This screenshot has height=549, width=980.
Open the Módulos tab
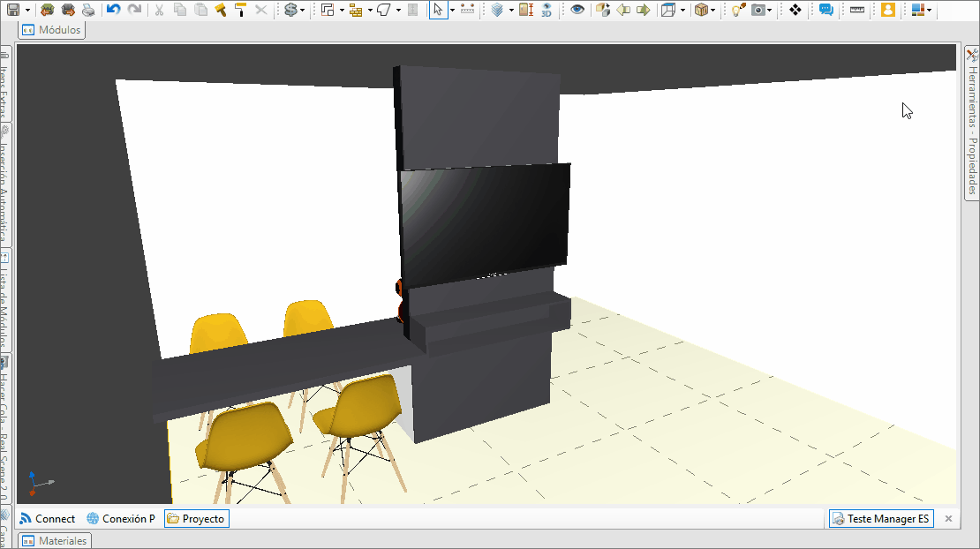pos(51,29)
